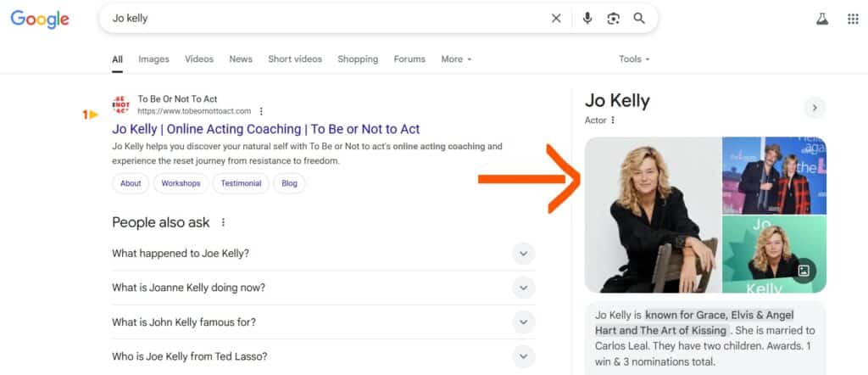Open the green Jo Kelly thumbnail image

[x=775, y=255]
